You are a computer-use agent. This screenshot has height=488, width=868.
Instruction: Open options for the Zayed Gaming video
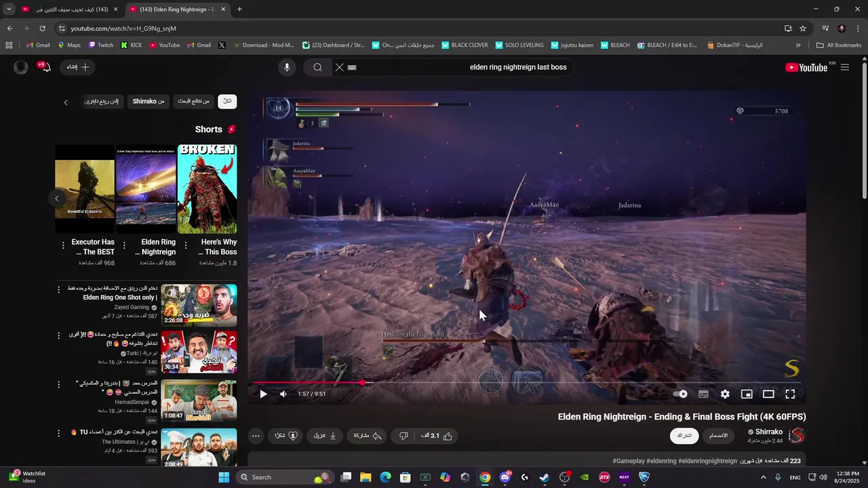[x=59, y=290]
